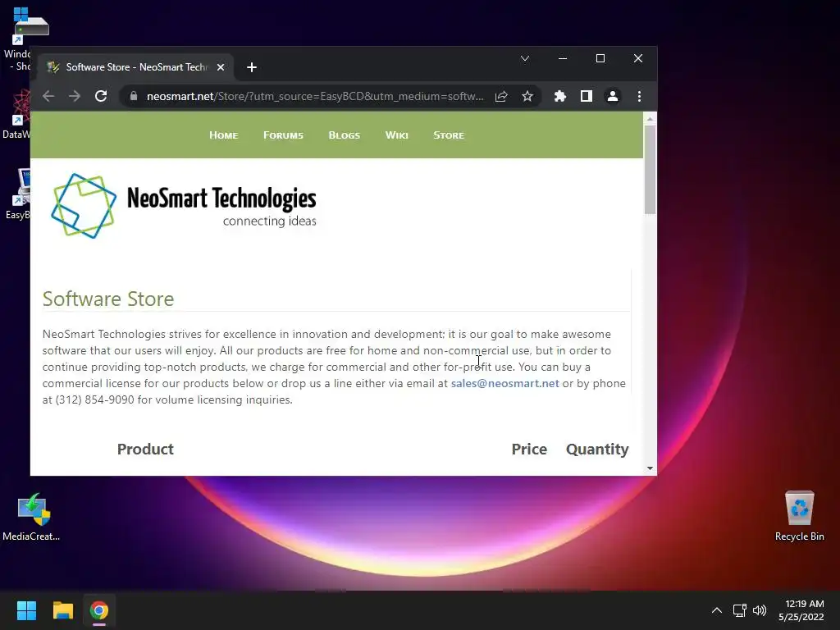Image resolution: width=840 pixels, height=630 pixels.
Task: Toggle the Chrome side panel
Action: click(x=586, y=97)
